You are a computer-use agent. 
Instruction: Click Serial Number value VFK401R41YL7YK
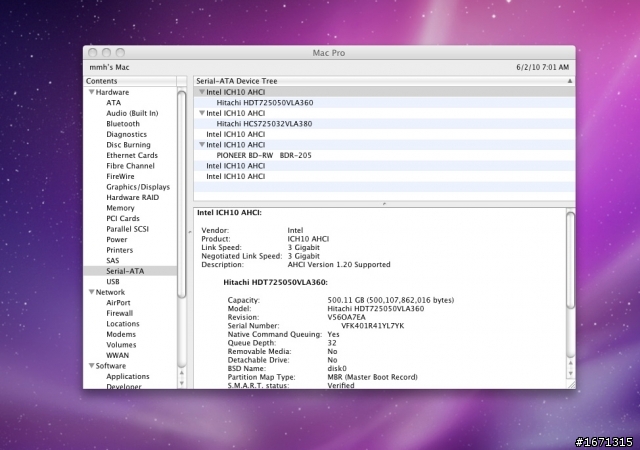(372, 326)
